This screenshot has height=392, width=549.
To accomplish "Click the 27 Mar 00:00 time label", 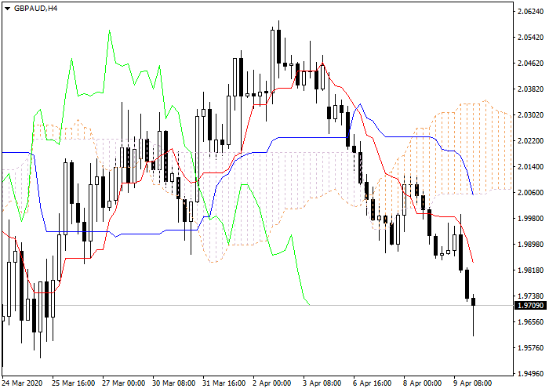I will pos(124,383).
